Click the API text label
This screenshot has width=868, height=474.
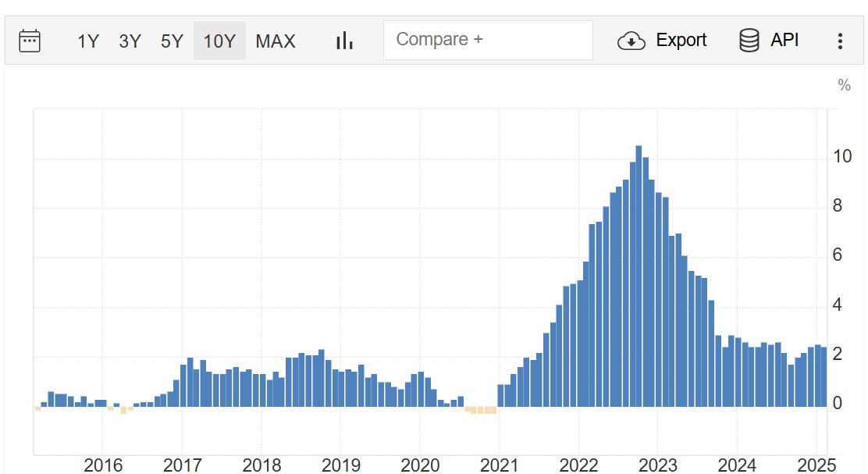coord(784,41)
